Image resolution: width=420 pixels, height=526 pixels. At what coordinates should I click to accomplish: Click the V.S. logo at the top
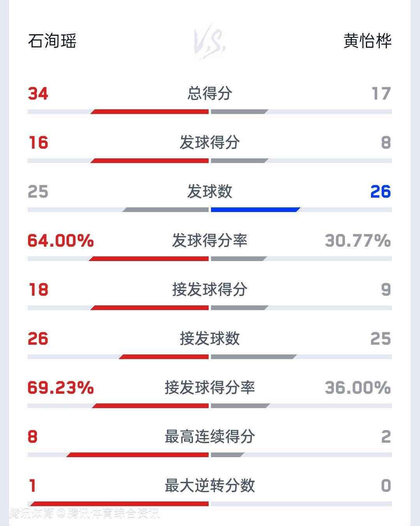pos(210,41)
